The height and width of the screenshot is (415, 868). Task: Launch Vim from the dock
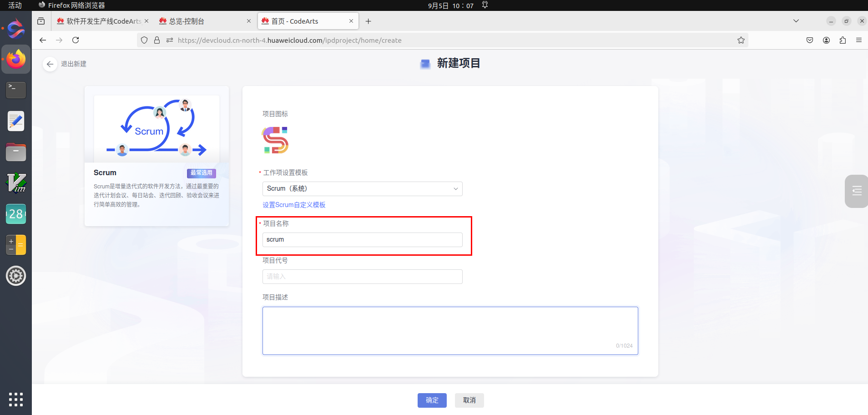pyautogui.click(x=16, y=183)
